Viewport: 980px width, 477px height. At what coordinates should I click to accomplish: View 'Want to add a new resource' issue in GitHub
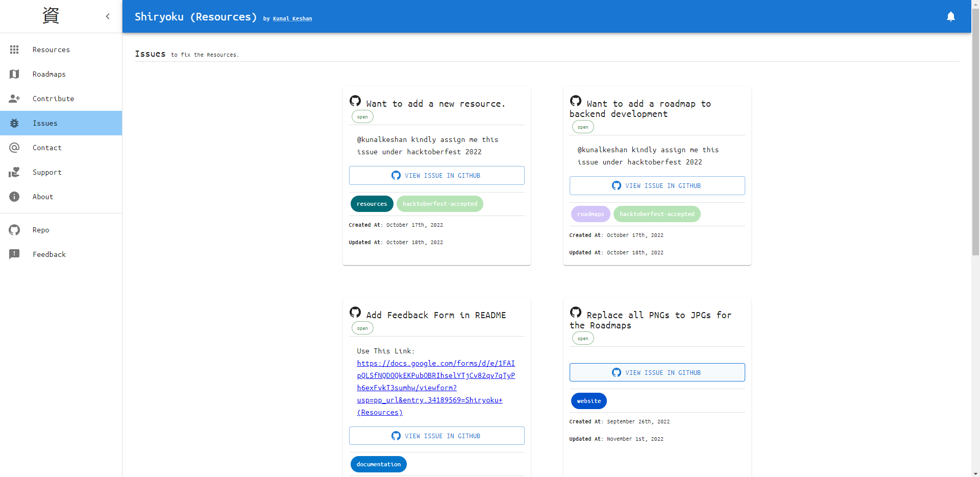(437, 175)
